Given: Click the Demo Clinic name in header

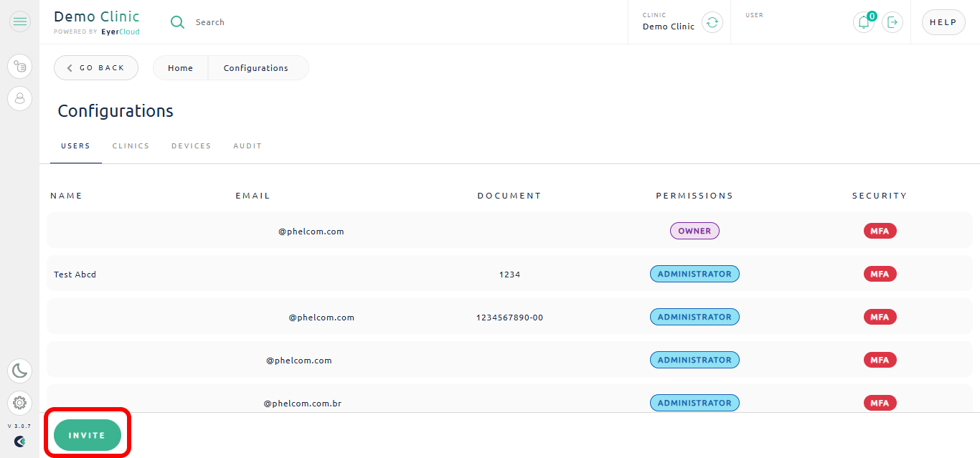Looking at the screenshot, I should click(x=669, y=27).
